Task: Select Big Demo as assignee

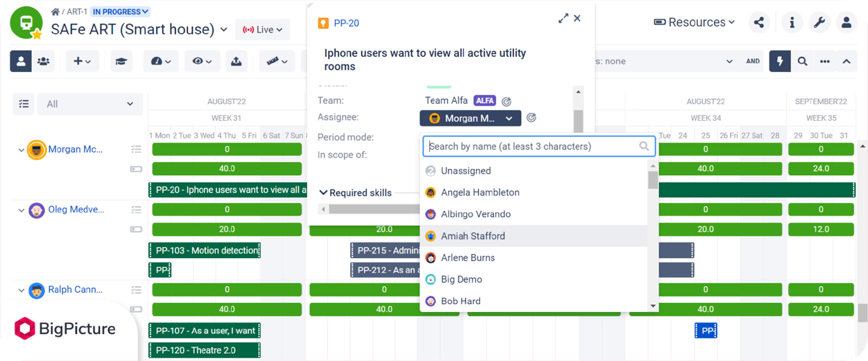Action: click(534, 280)
